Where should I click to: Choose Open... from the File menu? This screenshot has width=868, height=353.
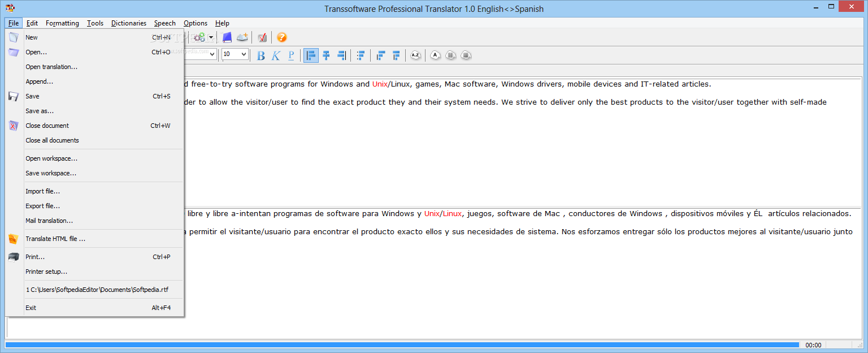point(94,52)
